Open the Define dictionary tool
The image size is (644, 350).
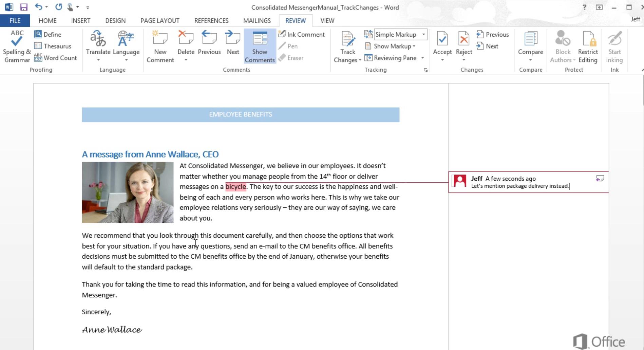pyautogui.click(x=48, y=34)
